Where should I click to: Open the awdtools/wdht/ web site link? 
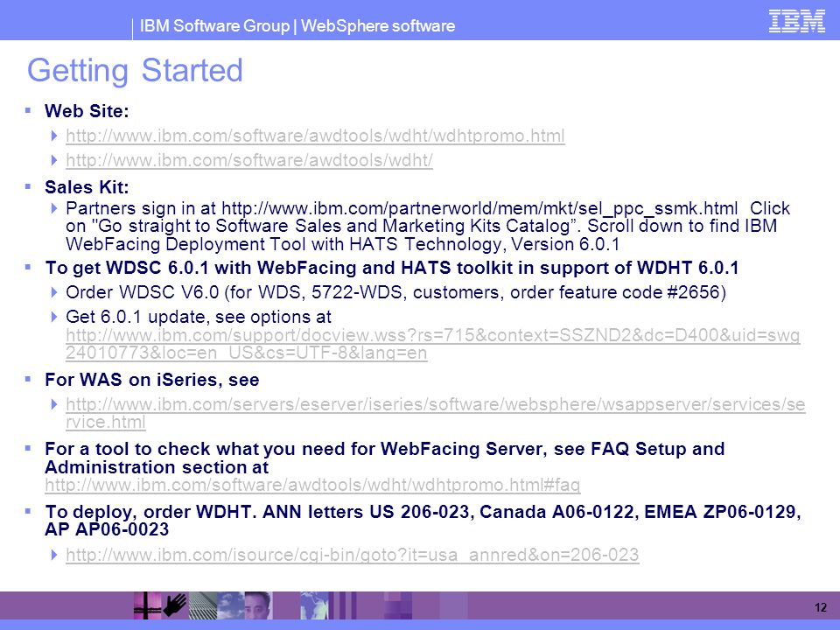pos(249,160)
